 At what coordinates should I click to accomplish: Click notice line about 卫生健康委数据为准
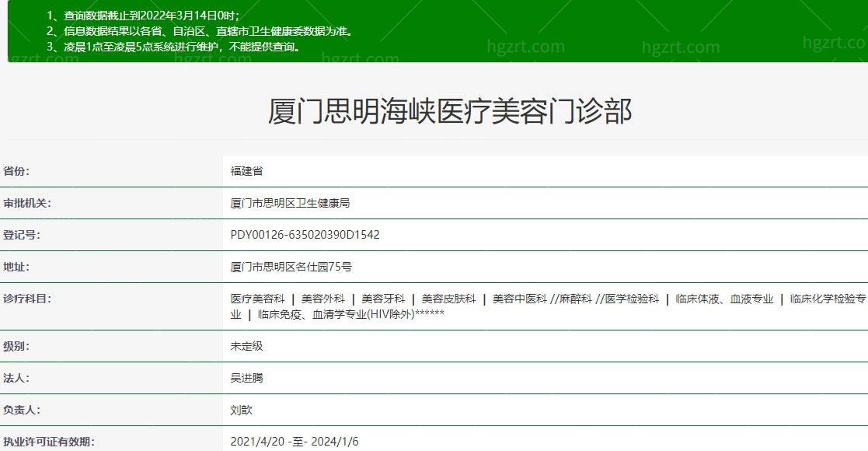coord(200,31)
